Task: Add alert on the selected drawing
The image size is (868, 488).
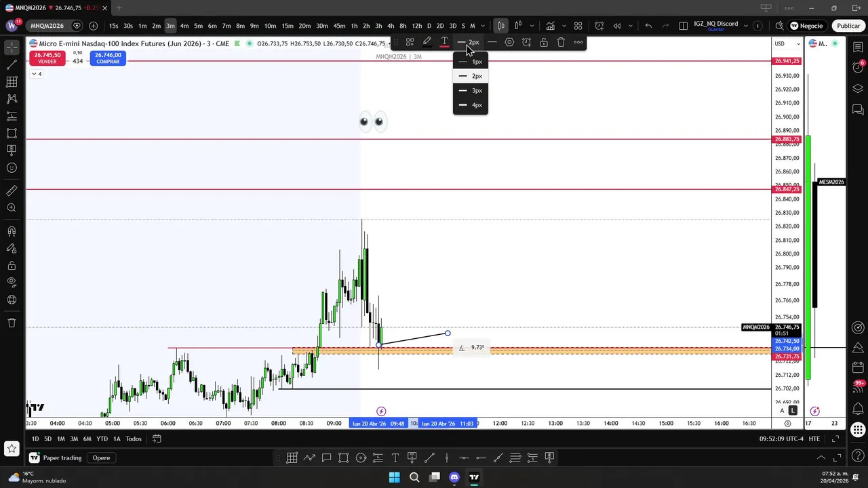Action: click(x=526, y=42)
